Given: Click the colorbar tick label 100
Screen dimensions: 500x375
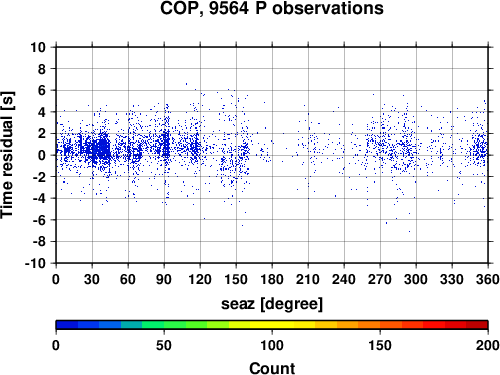Looking at the screenshot, I should pyautogui.click(x=272, y=345).
